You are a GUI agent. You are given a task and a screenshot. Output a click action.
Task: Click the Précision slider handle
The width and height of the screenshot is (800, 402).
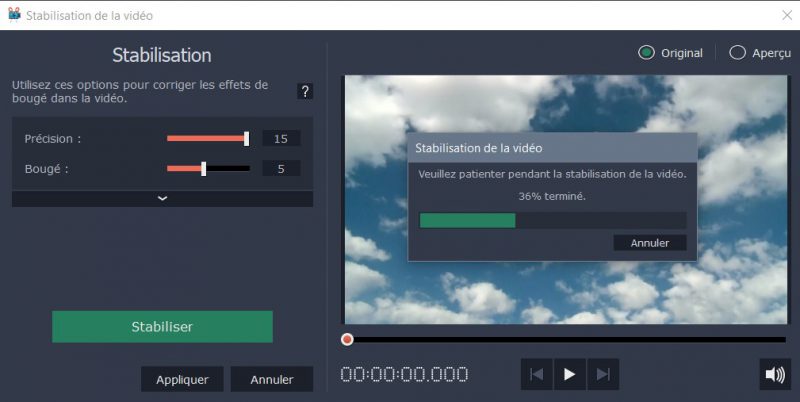pyautogui.click(x=246, y=139)
